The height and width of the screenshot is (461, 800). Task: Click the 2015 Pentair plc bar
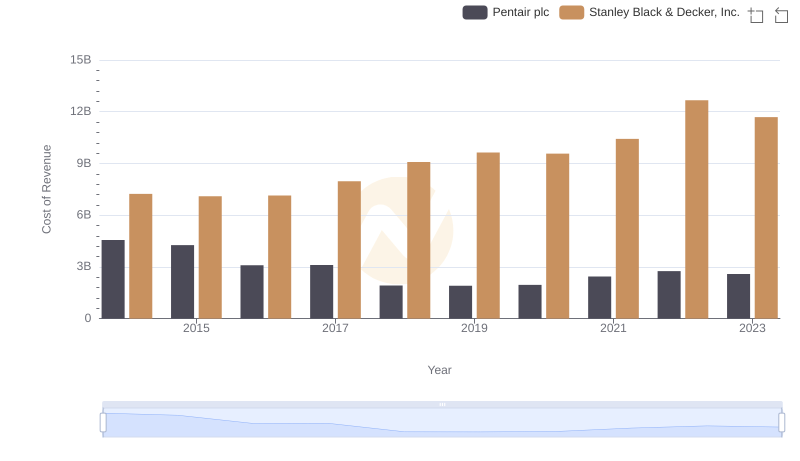click(x=183, y=282)
